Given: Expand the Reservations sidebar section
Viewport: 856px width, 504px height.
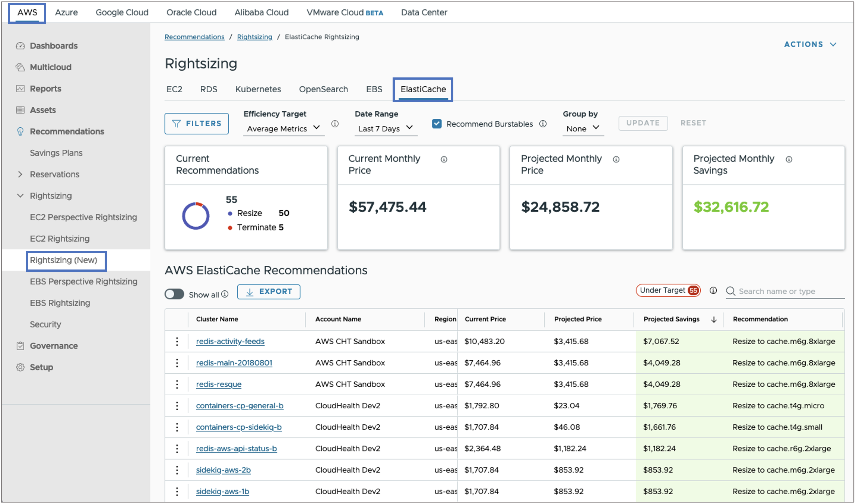Looking at the screenshot, I should point(20,174).
